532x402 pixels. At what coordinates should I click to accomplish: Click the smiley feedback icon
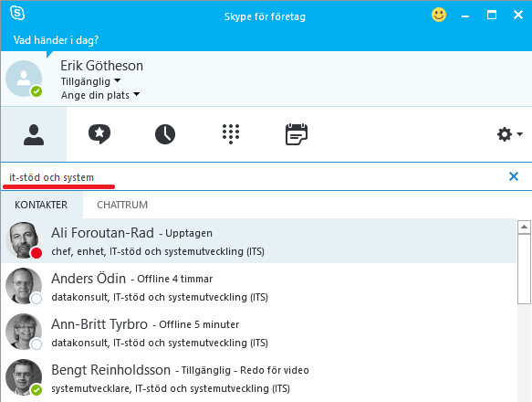click(x=439, y=15)
